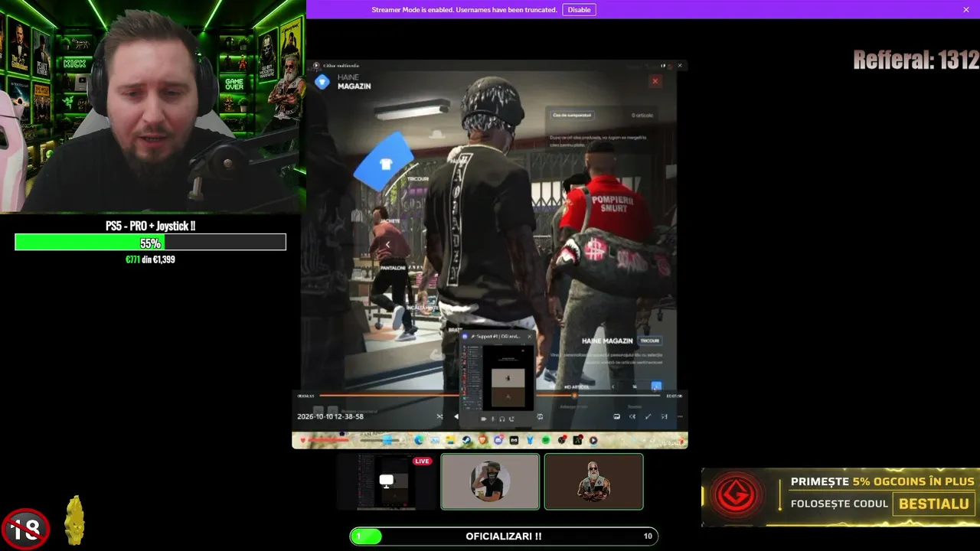Image resolution: width=980 pixels, height=551 pixels.
Task: Select the blue Tricouri t-shirt category icon
Action: 385,163
